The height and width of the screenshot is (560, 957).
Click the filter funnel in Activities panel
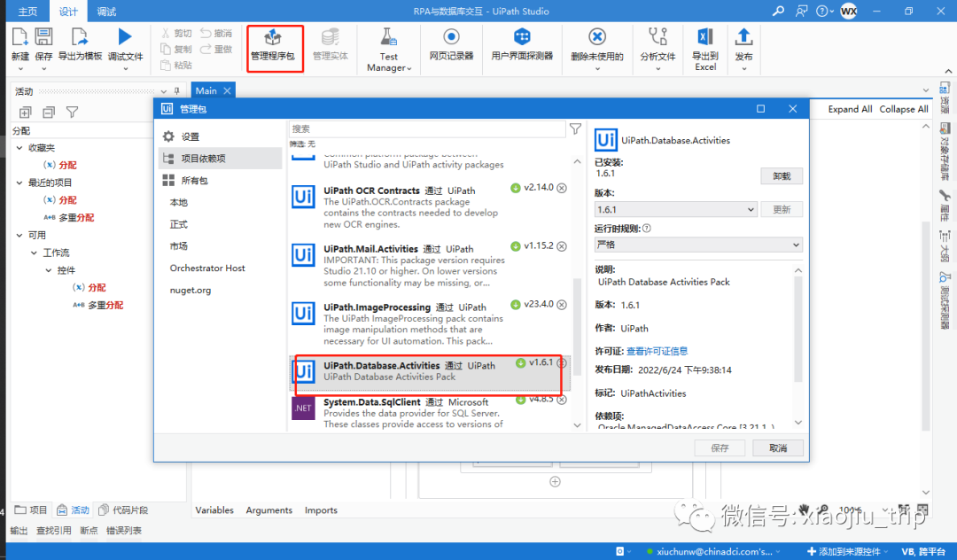pyautogui.click(x=72, y=113)
